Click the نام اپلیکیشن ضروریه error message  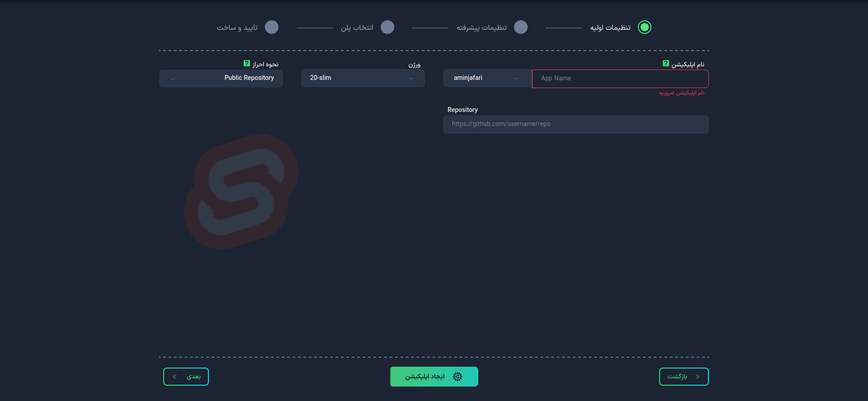682,93
